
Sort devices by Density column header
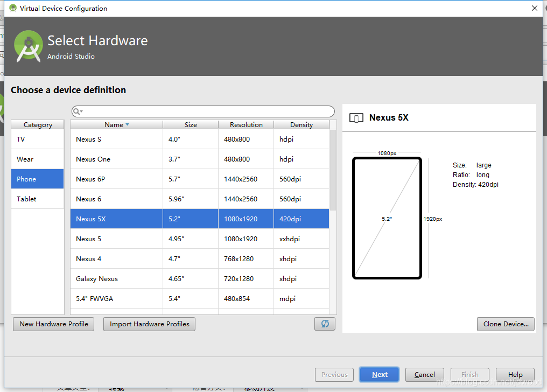[x=301, y=124]
